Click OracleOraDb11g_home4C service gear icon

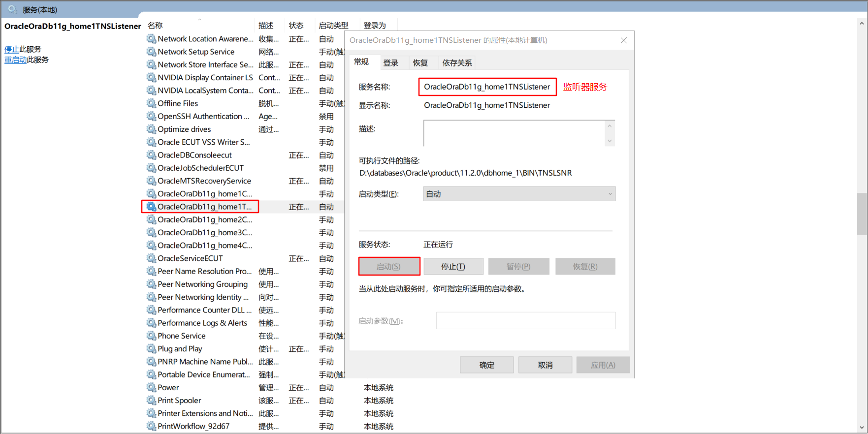coord(151,245)
